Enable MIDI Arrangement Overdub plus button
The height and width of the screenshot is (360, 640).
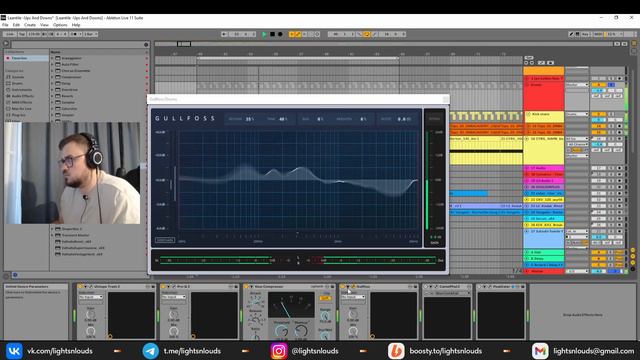[x=291, y=34]
